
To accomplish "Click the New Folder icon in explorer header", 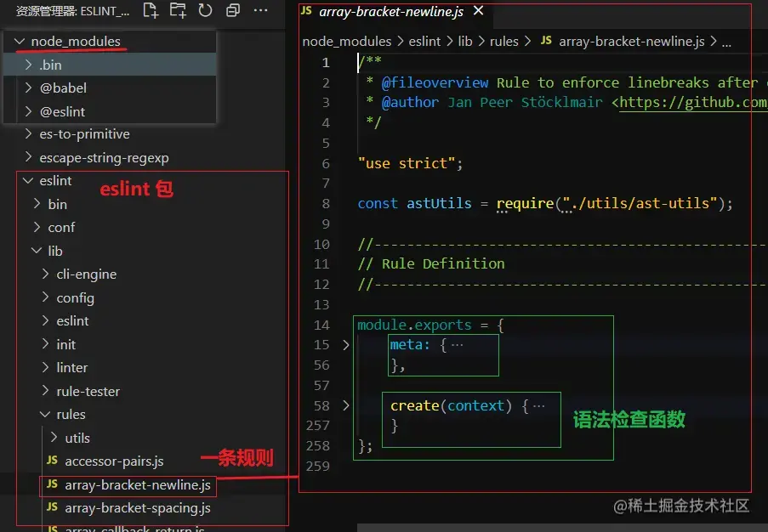I will (x=178, y=10).
